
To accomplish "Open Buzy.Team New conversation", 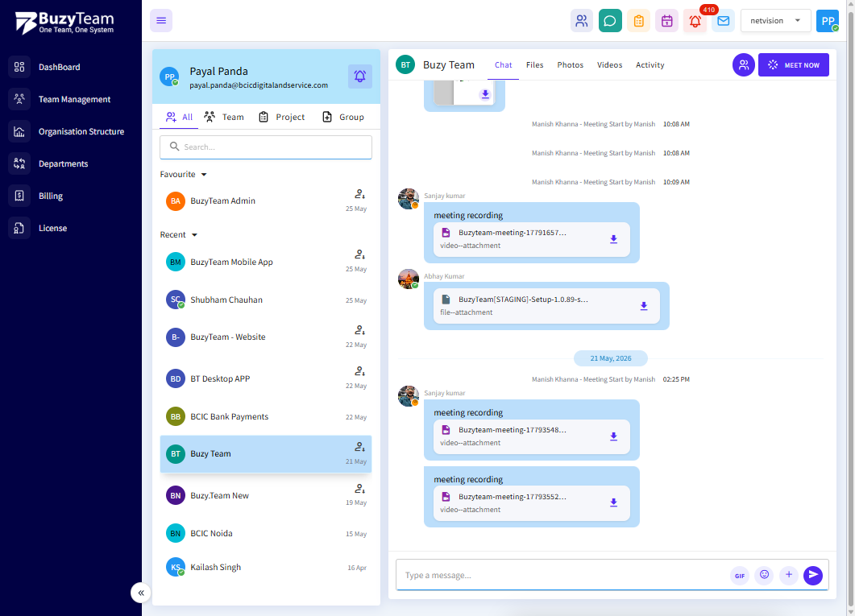I will pos(266,496).
